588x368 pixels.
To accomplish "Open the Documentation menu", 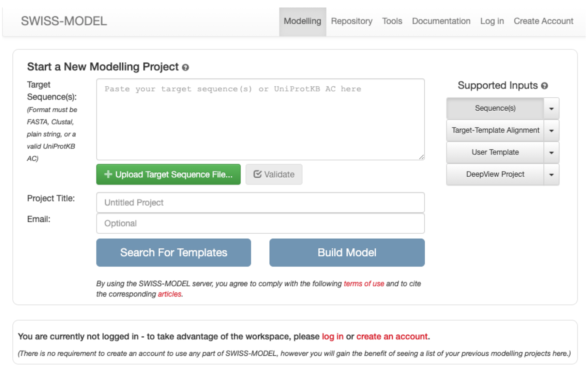I will coord(441,21).
